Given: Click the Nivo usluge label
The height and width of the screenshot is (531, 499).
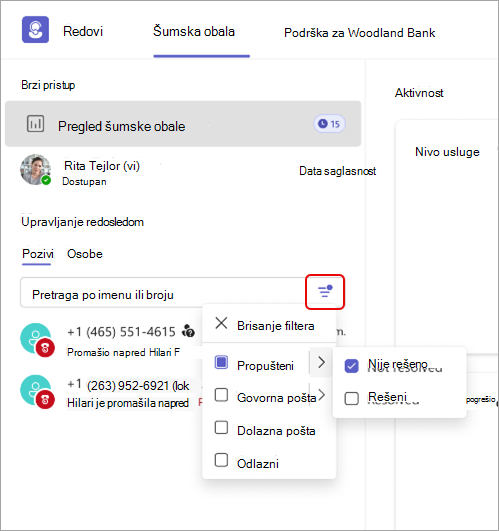Looking at the screenshot, I should [447, 152].
